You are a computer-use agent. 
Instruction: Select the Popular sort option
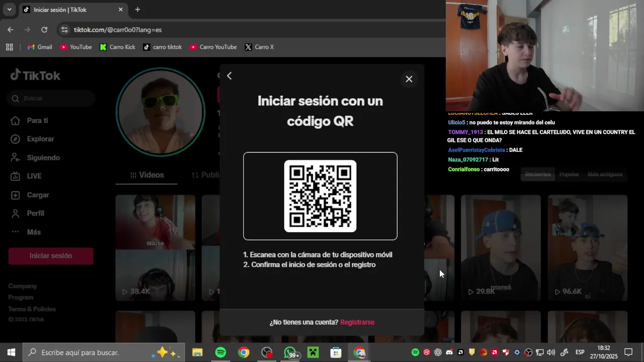(x=569, y=174)
